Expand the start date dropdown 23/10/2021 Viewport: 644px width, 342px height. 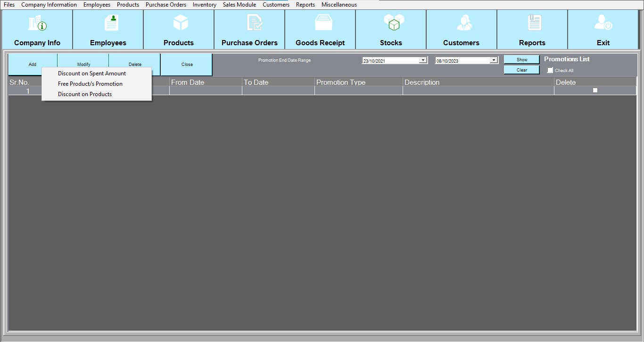pyautogui.click(x=423, y=60)
